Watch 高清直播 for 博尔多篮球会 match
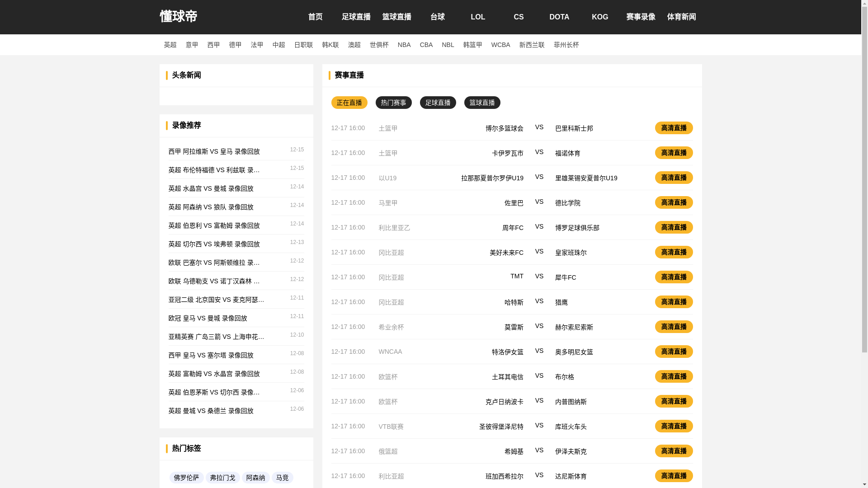868x488 pixels. click(x=674, y=128)
